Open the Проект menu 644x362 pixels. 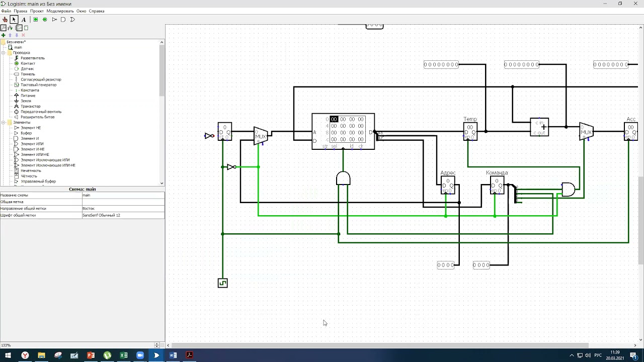[x=37, y=11]
